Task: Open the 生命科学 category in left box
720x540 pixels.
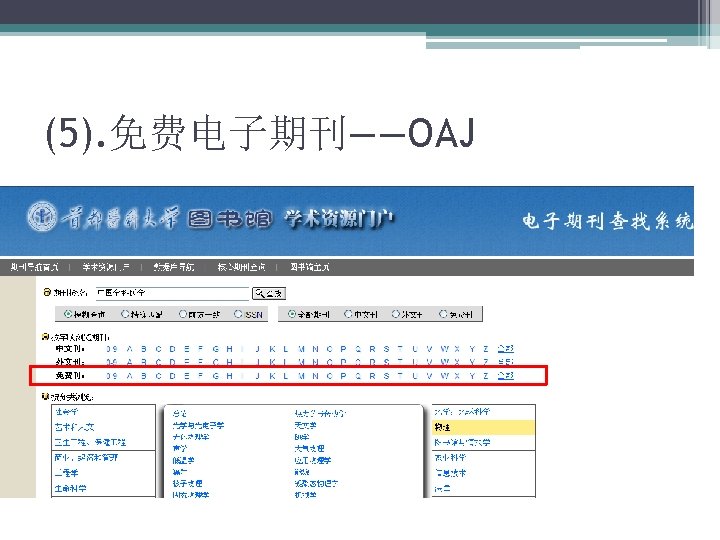Action: [70, 489]
